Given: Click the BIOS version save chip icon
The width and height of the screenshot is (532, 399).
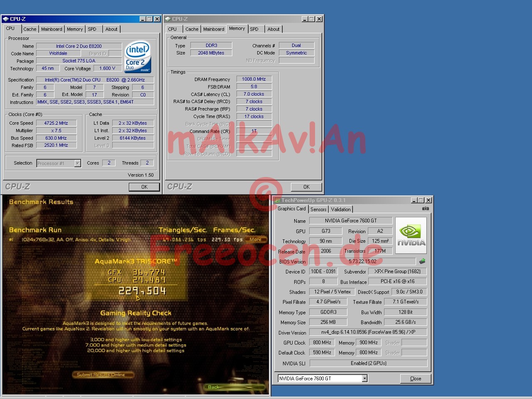Looking at the screenshot, I should tap(422, 261).
